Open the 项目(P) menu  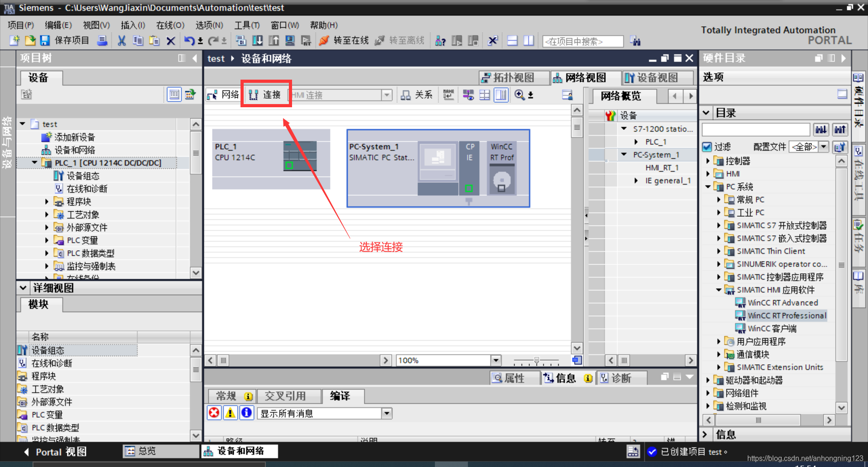coord(21,25)
